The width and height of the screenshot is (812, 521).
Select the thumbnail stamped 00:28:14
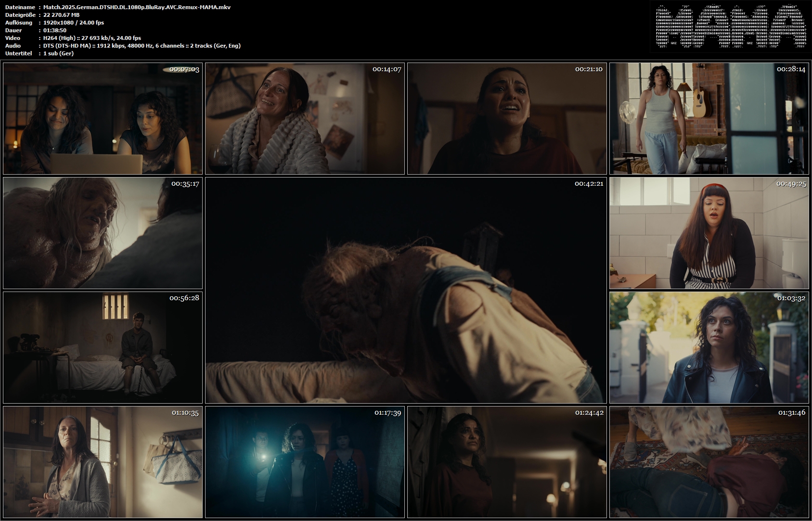[x=709, y=118]
